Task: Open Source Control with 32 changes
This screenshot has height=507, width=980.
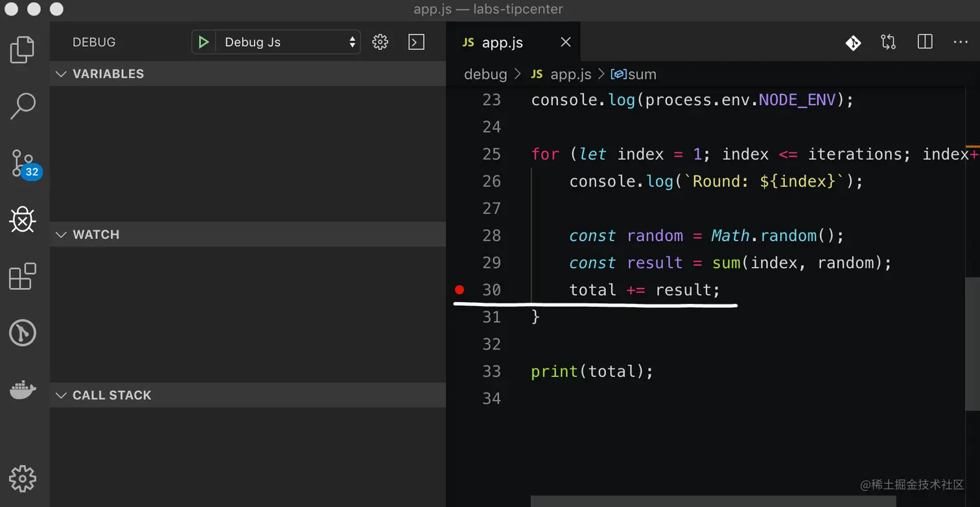Action: tap(25, 164)
